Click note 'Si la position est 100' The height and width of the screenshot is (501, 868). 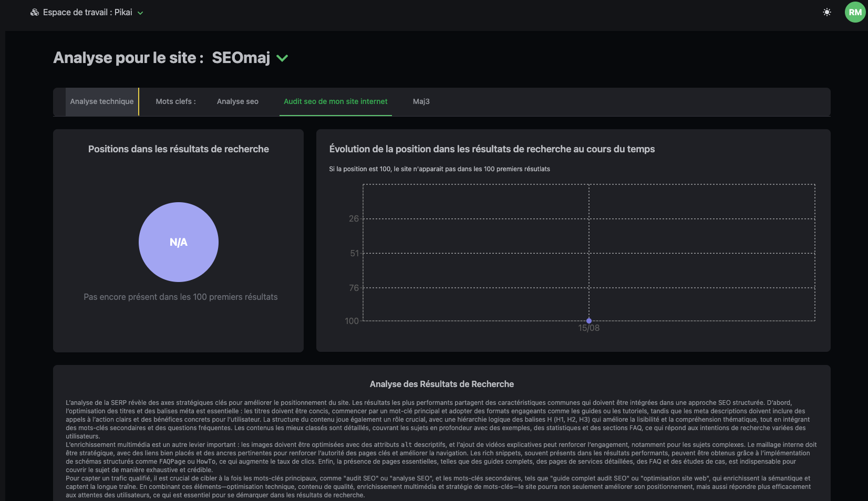coord(439,169)
